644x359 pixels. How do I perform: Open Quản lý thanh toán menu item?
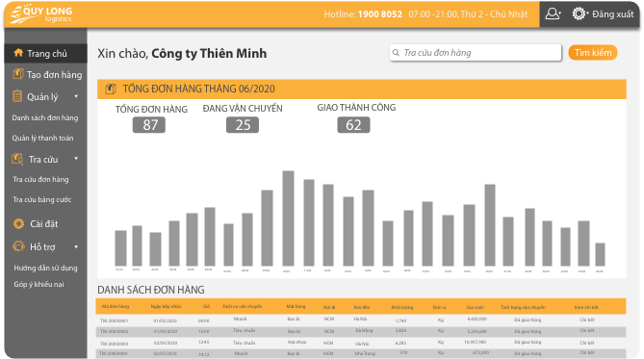42,138
